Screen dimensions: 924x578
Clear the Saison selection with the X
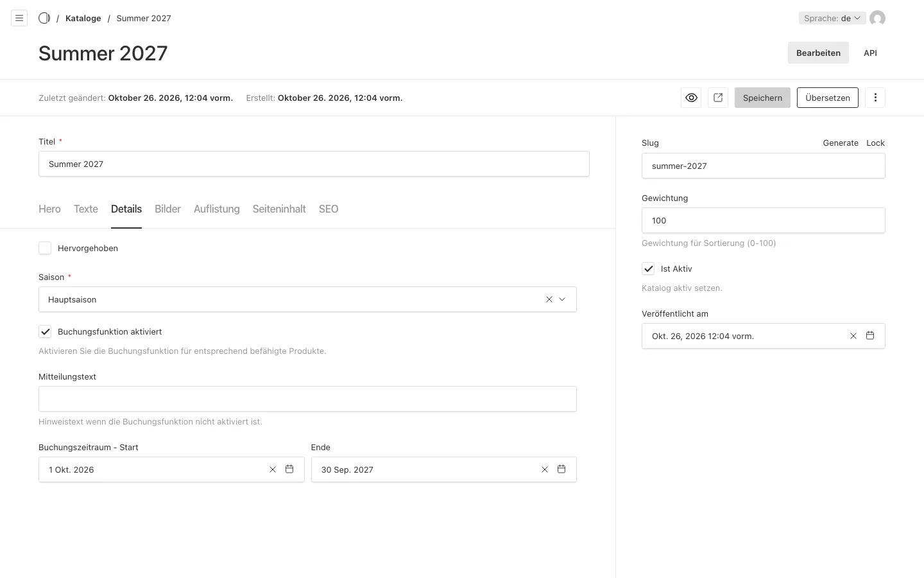click(x=549, y=299)
